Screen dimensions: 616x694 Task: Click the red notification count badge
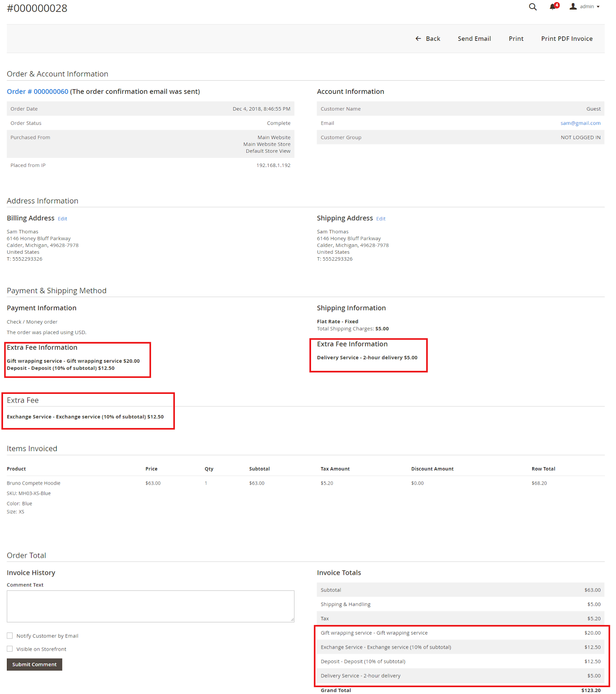click(557, 5)
